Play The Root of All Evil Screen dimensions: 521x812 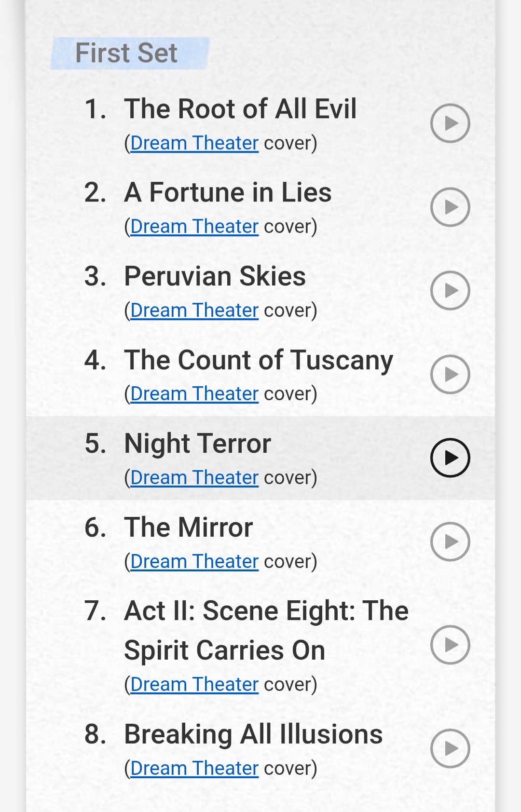(x=450, y=123)
